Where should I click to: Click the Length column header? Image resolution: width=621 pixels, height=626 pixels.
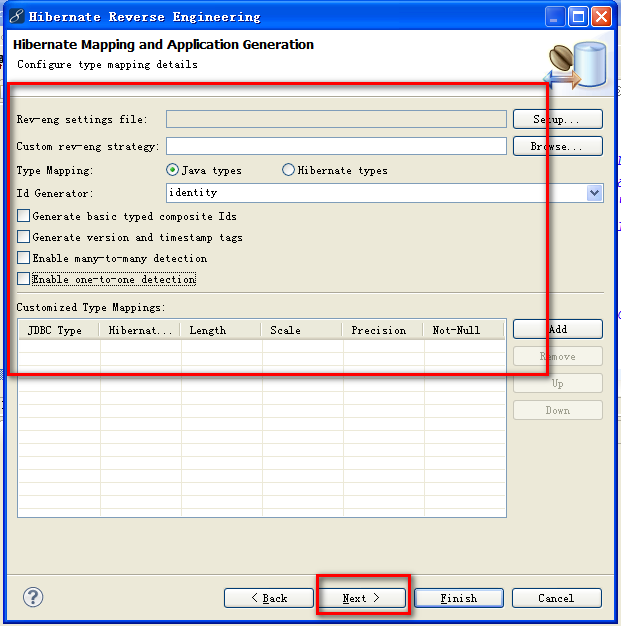click(x=220, y=330)
